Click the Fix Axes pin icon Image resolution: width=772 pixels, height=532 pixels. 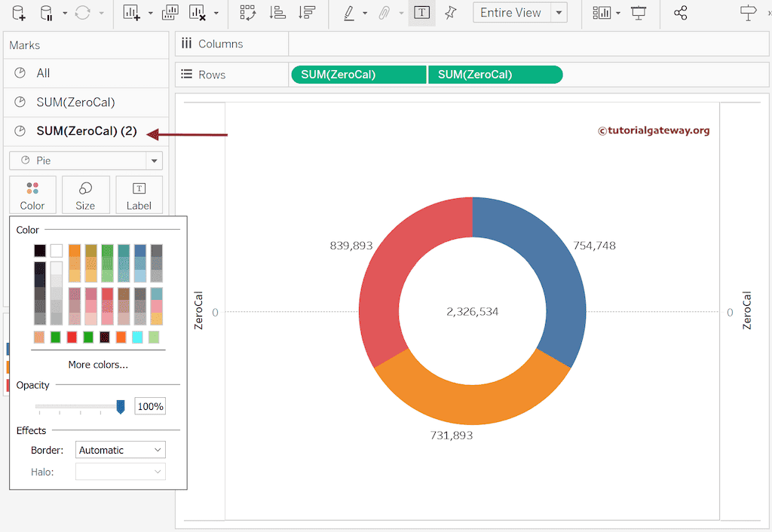point(450,13)
